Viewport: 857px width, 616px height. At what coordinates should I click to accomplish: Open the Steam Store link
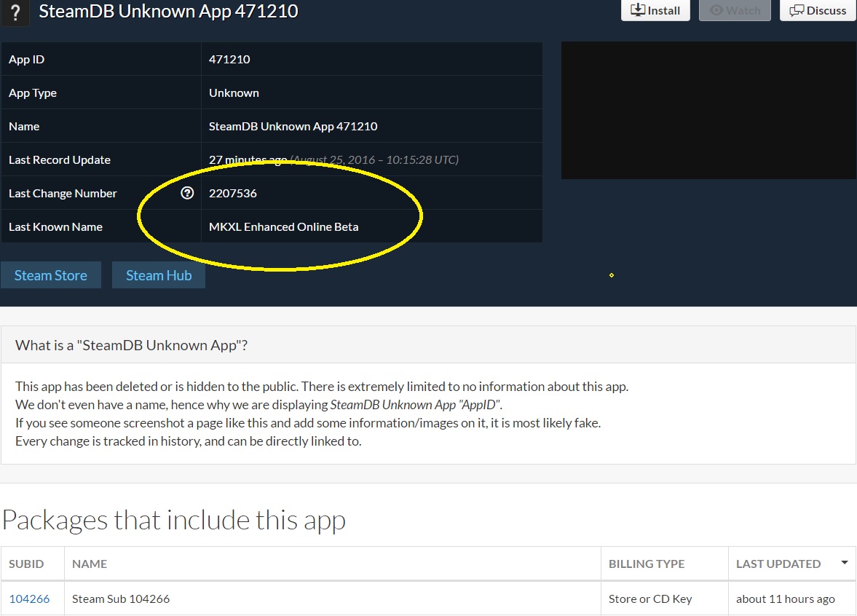[51, 275]
